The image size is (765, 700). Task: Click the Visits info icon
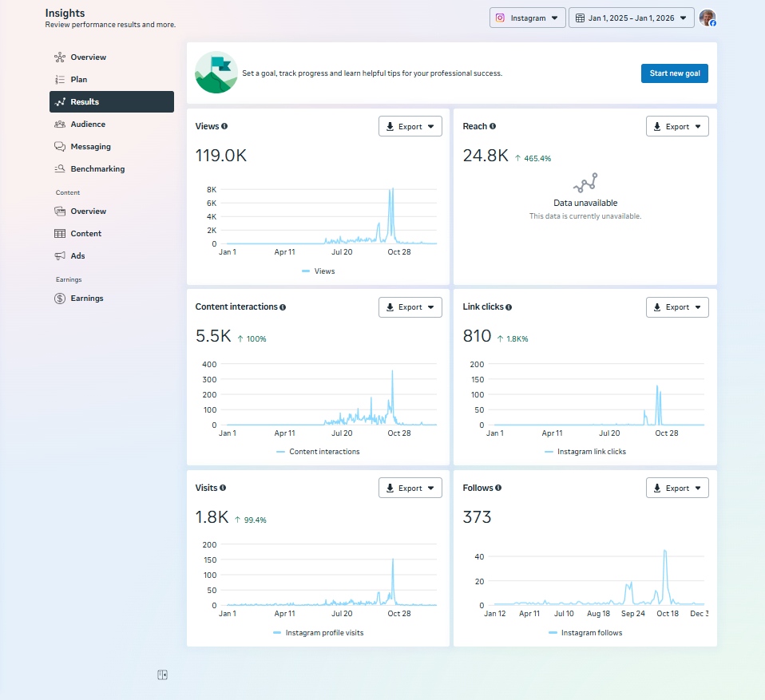[223, 488]
